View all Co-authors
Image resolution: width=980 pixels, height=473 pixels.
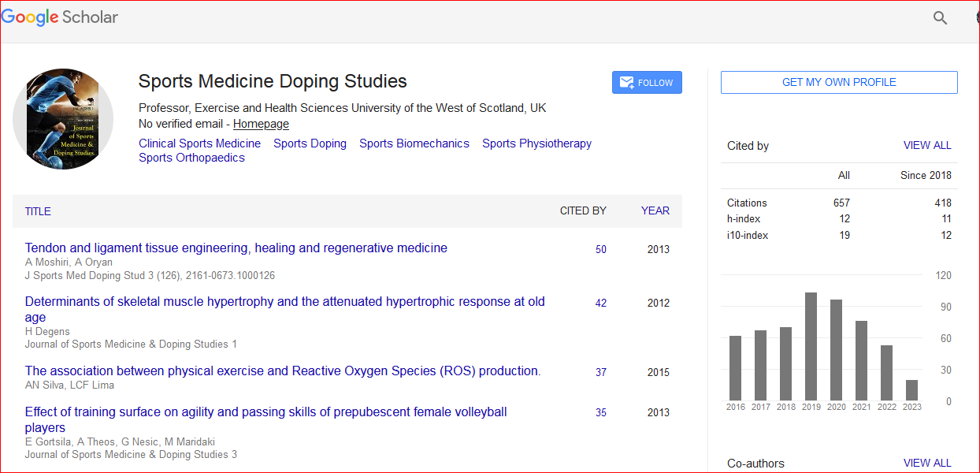pyautogui.click(x=926, y=463)
